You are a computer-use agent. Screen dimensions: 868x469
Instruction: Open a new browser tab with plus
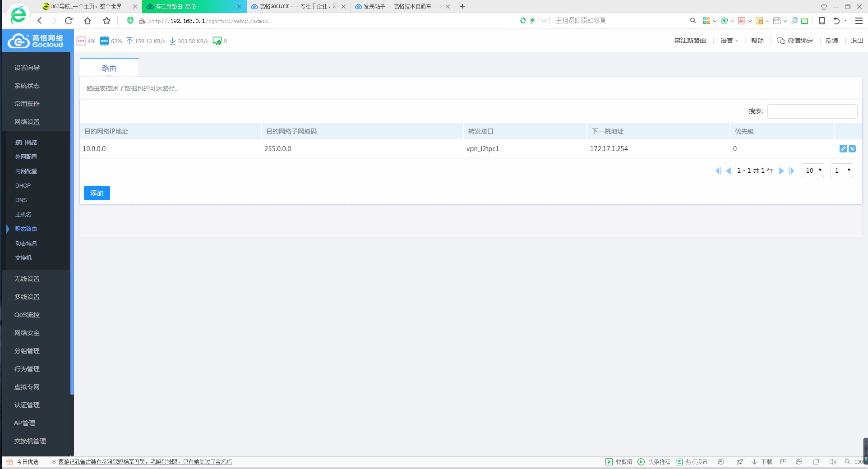click(x=462, y=6)
